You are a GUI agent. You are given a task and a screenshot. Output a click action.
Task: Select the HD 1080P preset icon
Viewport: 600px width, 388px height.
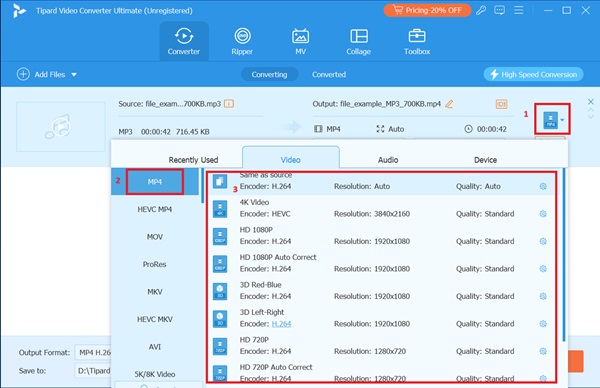(220, 236)
